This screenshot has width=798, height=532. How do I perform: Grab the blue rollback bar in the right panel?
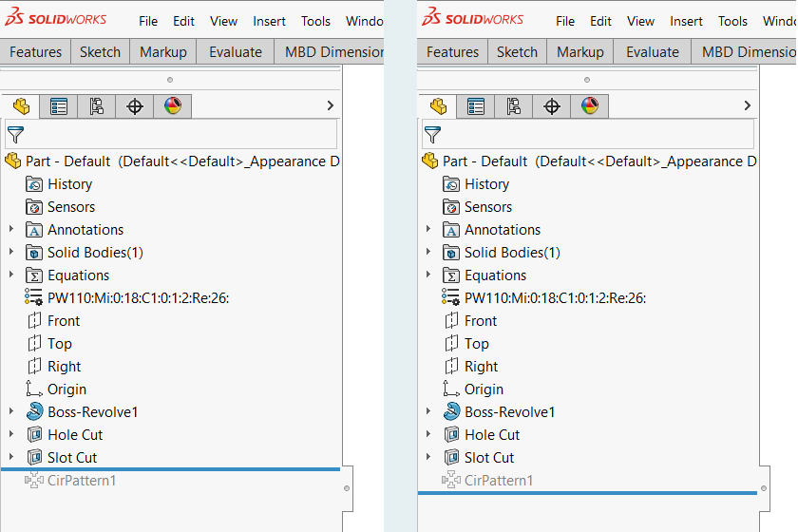tap(587, 493)
